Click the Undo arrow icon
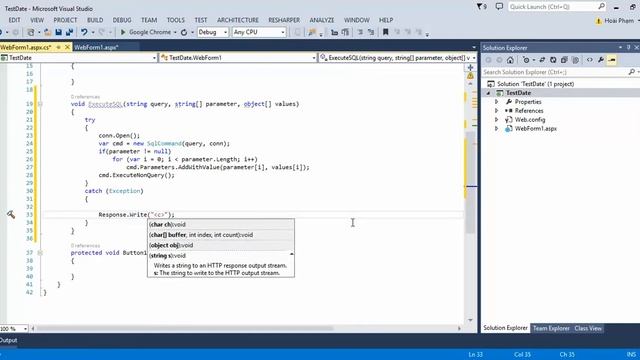This screenshot has width=640, height=360. [x=84, y=32]
